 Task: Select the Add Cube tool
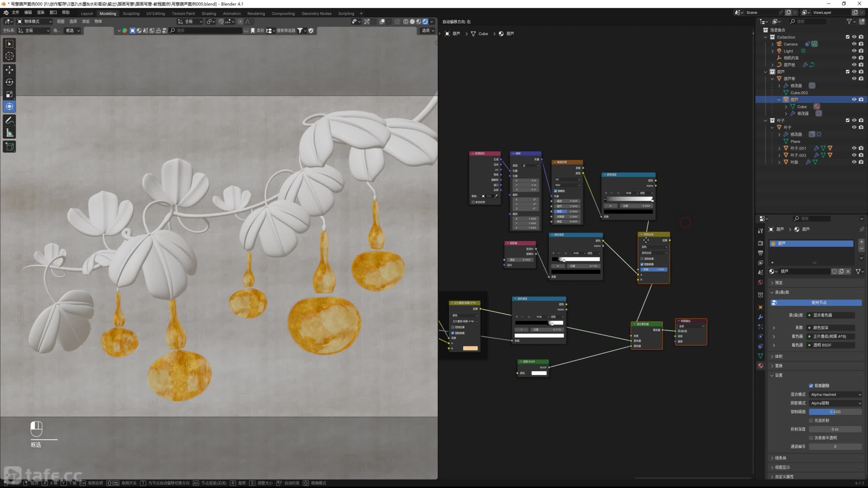[9, 147]
